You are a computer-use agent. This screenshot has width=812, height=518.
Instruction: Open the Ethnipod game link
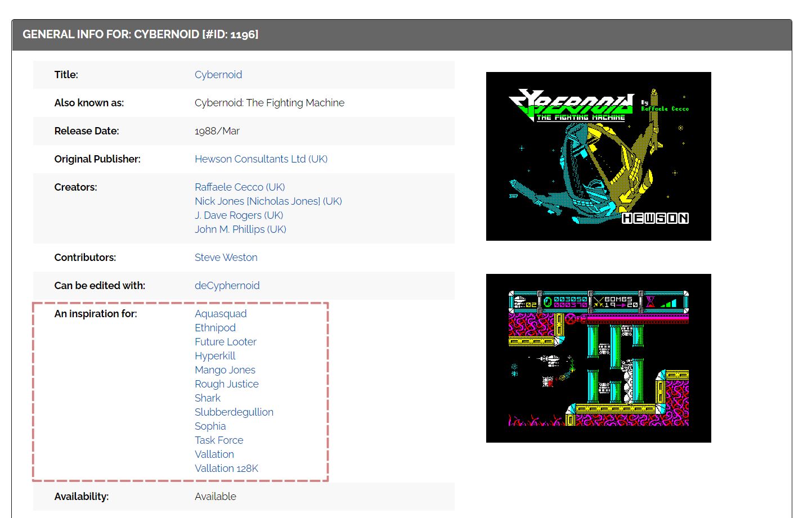pos(215,328)
